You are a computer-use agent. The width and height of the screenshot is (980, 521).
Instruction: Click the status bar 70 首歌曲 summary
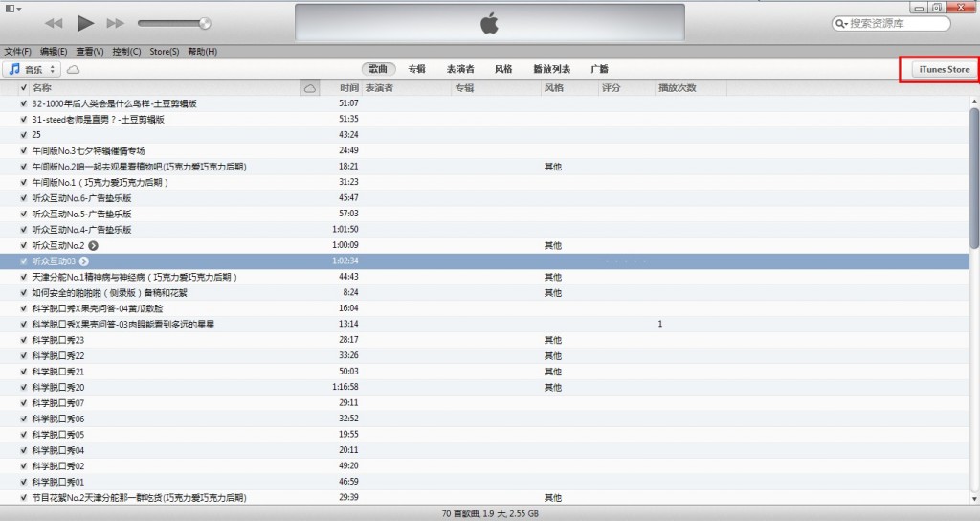490,513
